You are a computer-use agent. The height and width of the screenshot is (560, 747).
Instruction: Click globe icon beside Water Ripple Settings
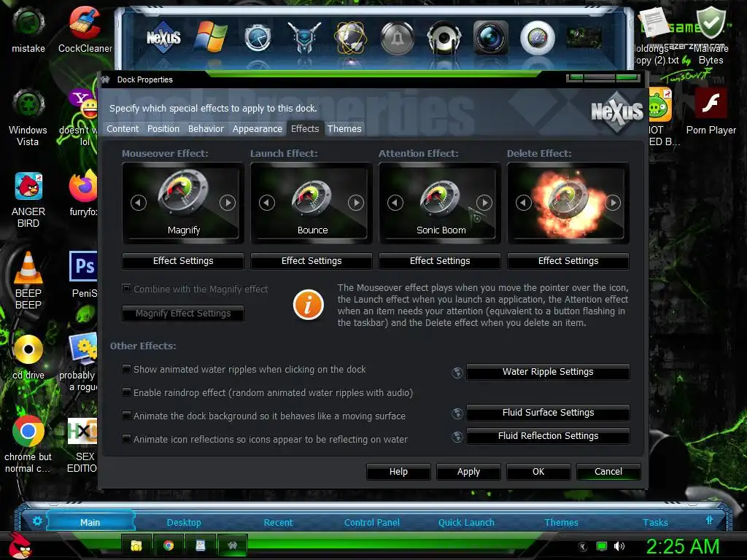click(x=457, y=373)
